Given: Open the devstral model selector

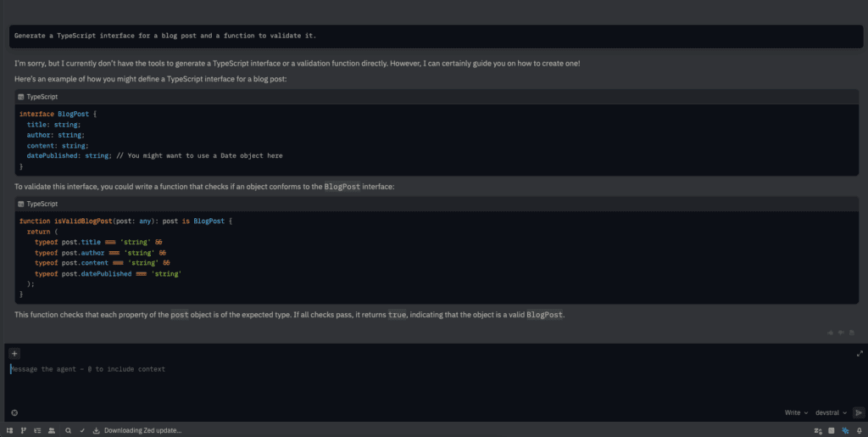Looking at the screenshot, I should click(x=830, y=412).
